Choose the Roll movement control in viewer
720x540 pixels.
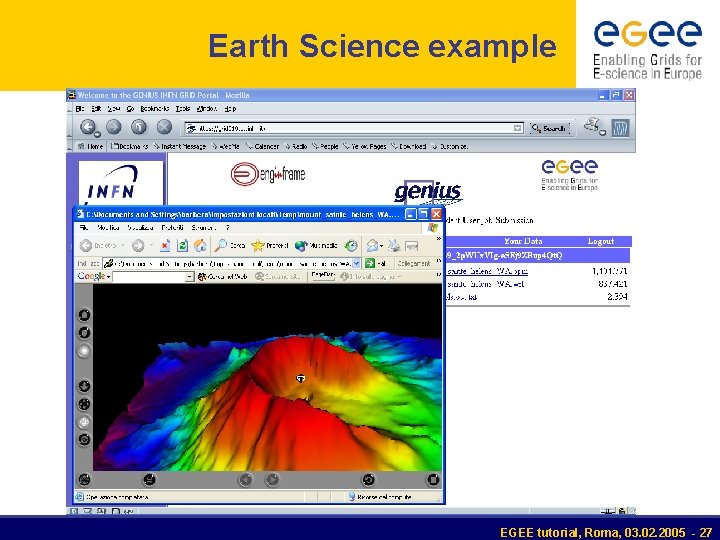(84, 439)
